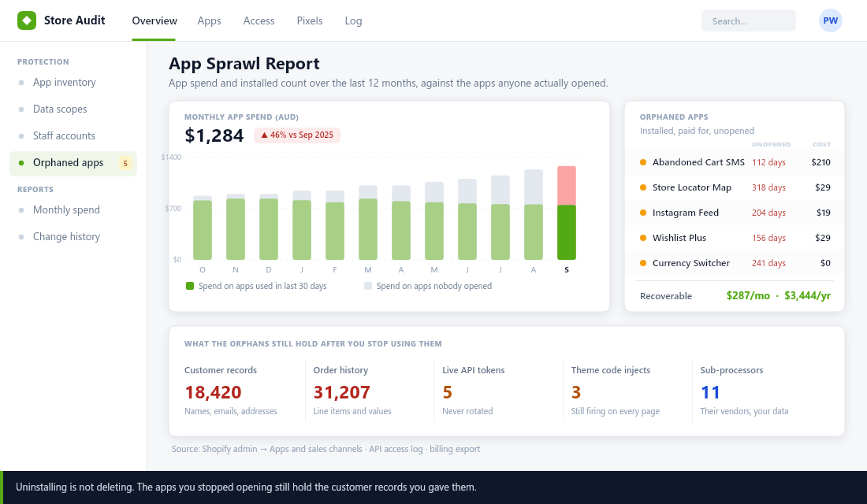Open the Log tab
Screen dimensions: 867x504
pos(353,20)
